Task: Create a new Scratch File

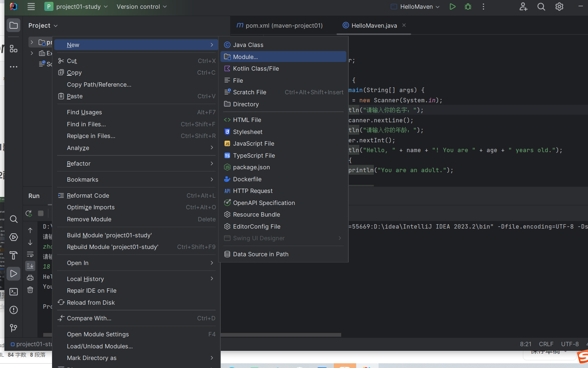Action: (x=283, y=92)
